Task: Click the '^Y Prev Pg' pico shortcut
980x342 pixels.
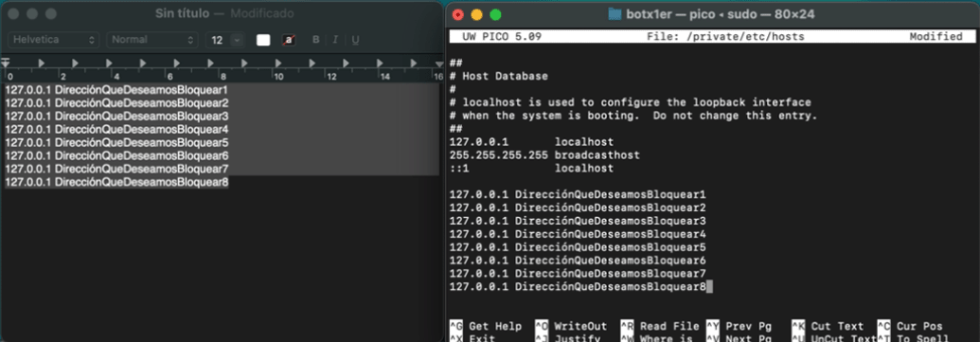Action: click(x=739, y=327)
